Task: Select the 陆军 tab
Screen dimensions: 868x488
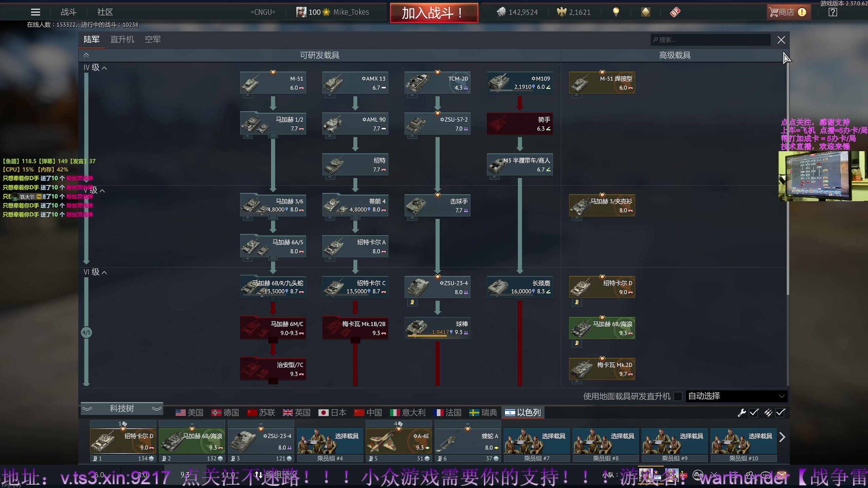Action: (92, 40)
